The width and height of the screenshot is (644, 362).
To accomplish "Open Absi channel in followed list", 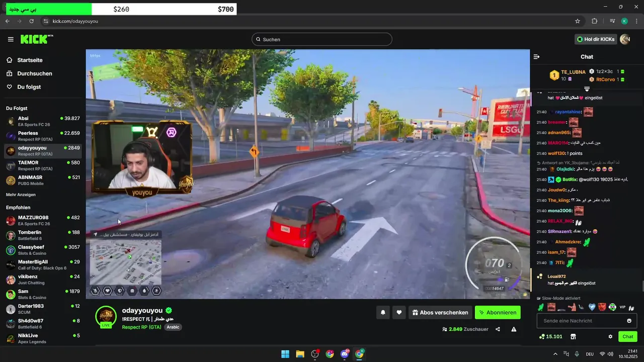I will click(x=43, y=121).
